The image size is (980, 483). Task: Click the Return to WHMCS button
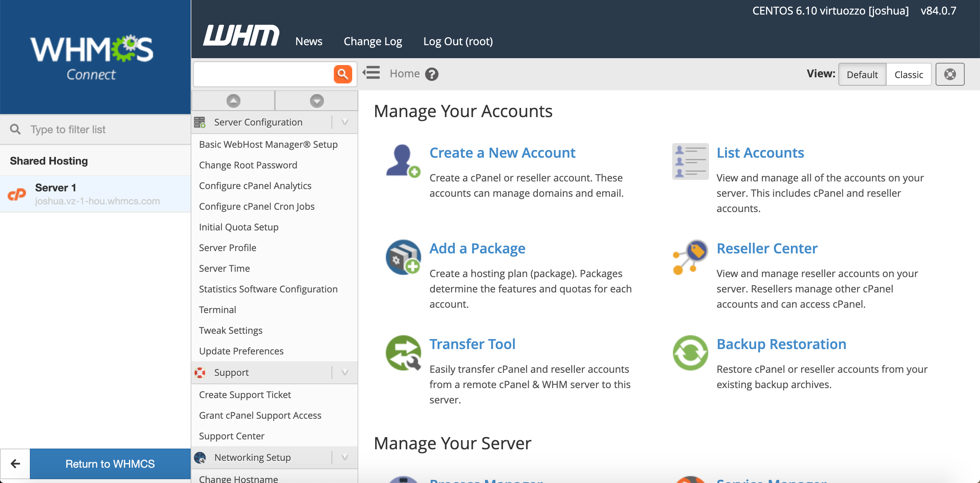pyautogui.click(x=110, y=463)
